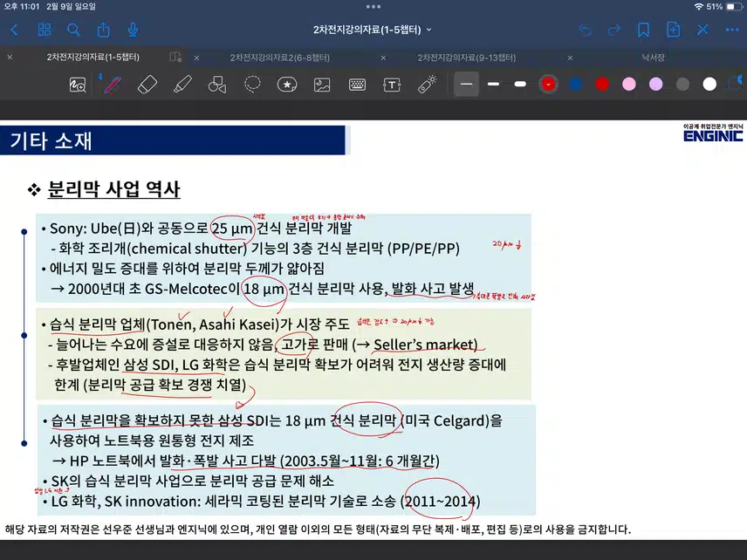
Task: Select the Eraser tool
Action: point(147,85)
